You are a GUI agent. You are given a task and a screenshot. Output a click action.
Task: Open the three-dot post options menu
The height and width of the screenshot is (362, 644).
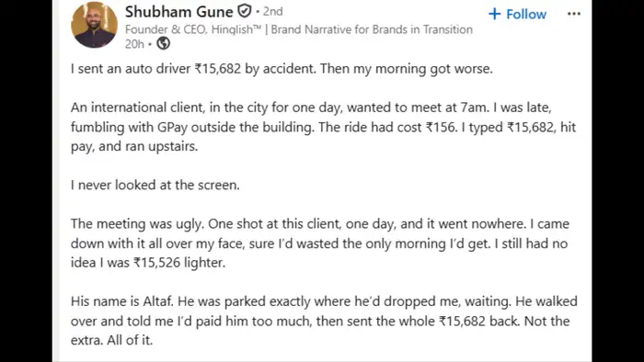tap(574, 14)
